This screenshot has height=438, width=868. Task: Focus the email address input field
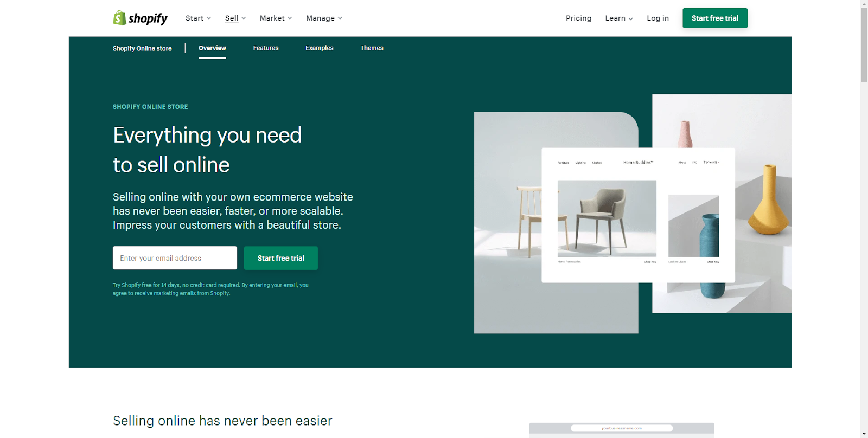(175, 258)
